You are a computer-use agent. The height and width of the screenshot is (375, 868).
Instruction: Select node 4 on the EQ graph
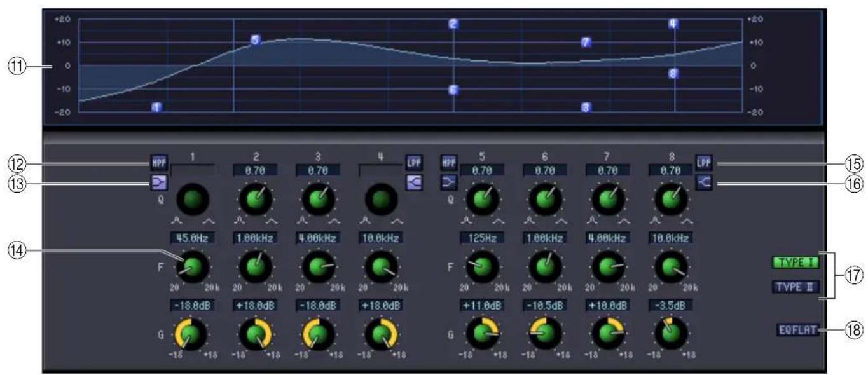coord(673,24)
